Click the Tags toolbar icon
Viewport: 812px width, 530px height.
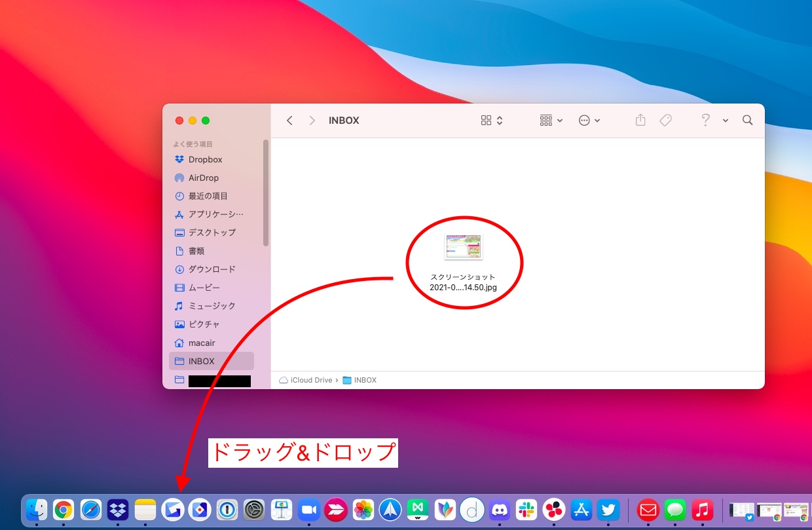pos(665,121)
